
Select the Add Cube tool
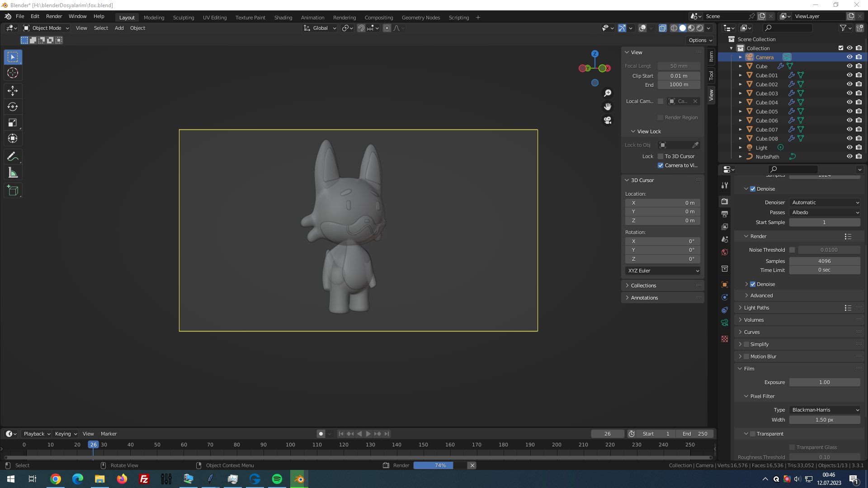pos(13,191)
